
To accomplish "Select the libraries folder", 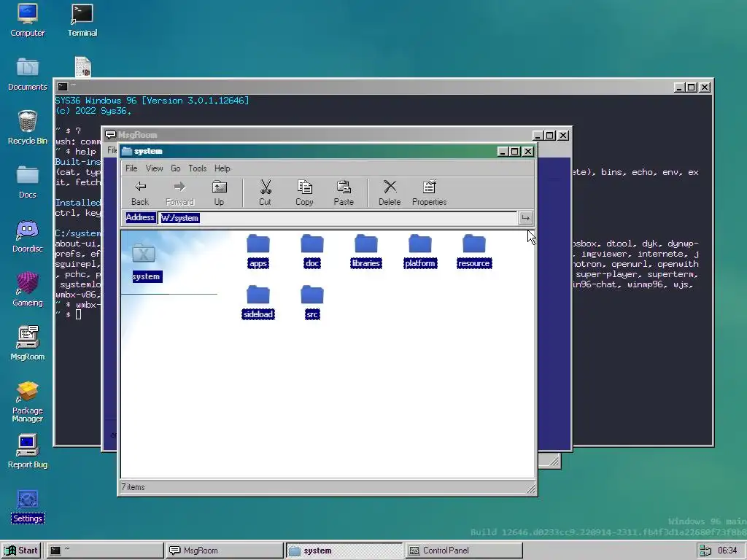I will (366, 252).
